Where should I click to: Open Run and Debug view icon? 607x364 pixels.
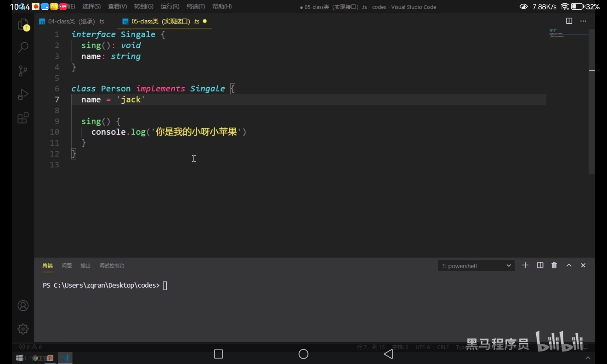[x=23, y=94]
